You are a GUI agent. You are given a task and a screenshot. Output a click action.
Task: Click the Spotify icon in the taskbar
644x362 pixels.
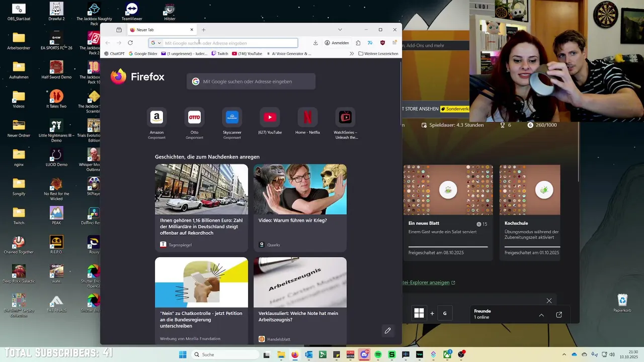click(378, 354)
